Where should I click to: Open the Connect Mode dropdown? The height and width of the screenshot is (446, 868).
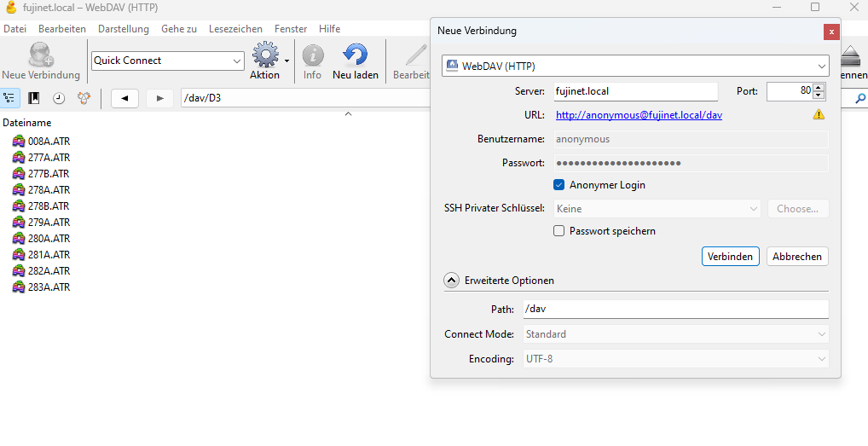676,334
